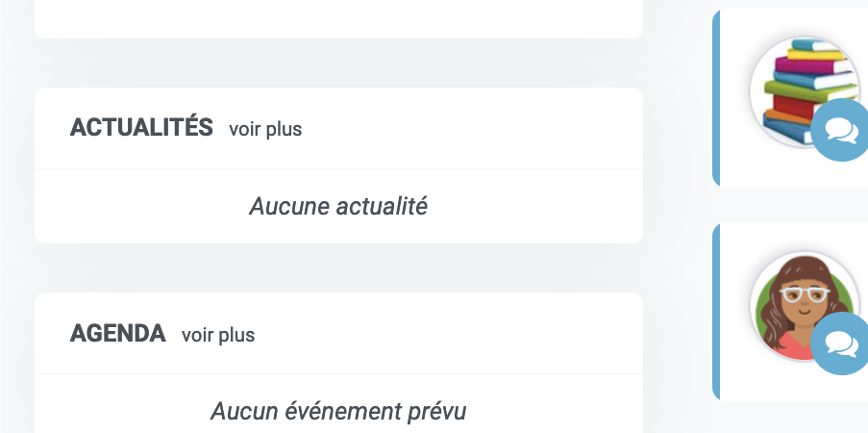Viewport: 868px width, 433px height.
Task: Open chat bubble on the books avatar
Action: pos(841,130)
